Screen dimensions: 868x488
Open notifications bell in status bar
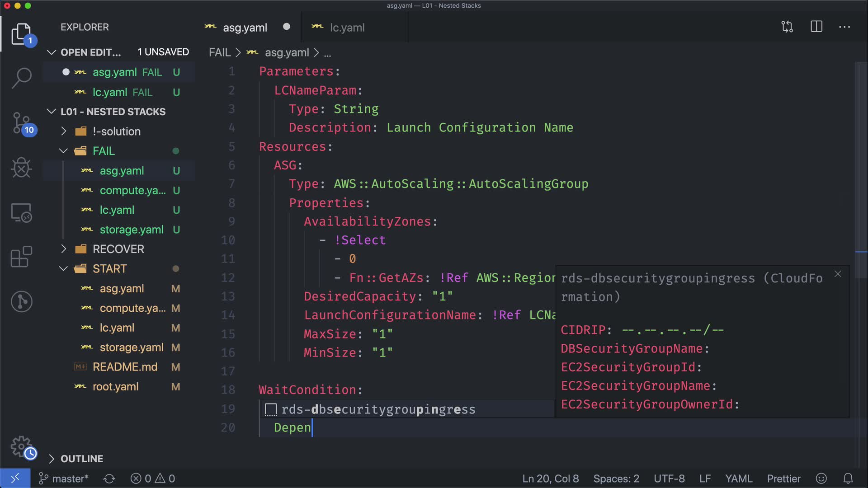pyautogui.click(x=848, y=479)
